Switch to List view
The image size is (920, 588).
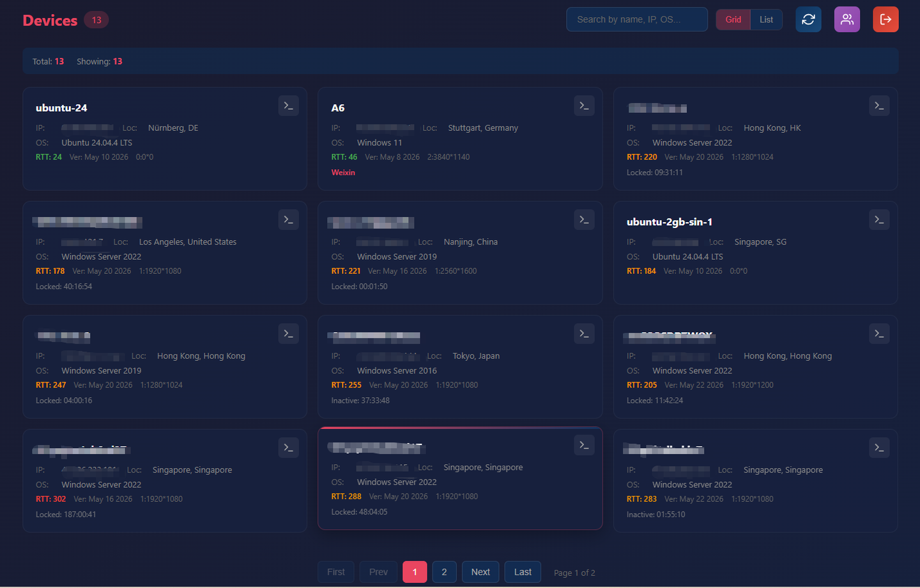pyautogui.click(x=766, y=19)
